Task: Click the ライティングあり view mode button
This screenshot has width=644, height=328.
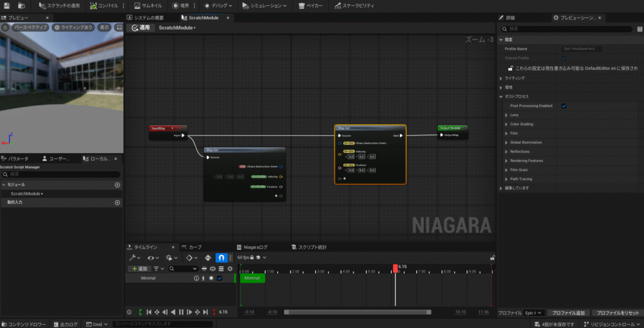Action: (74, 28)
